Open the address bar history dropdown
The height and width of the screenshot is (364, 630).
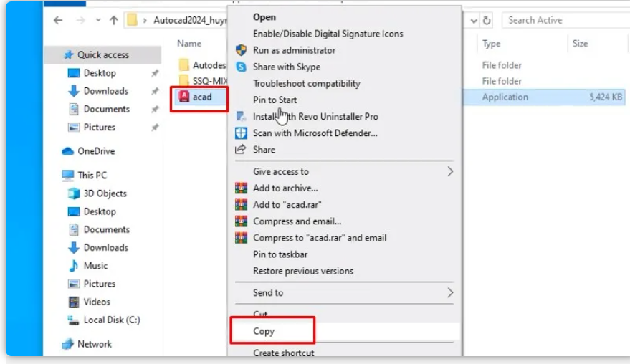click(x=474, y=21)
